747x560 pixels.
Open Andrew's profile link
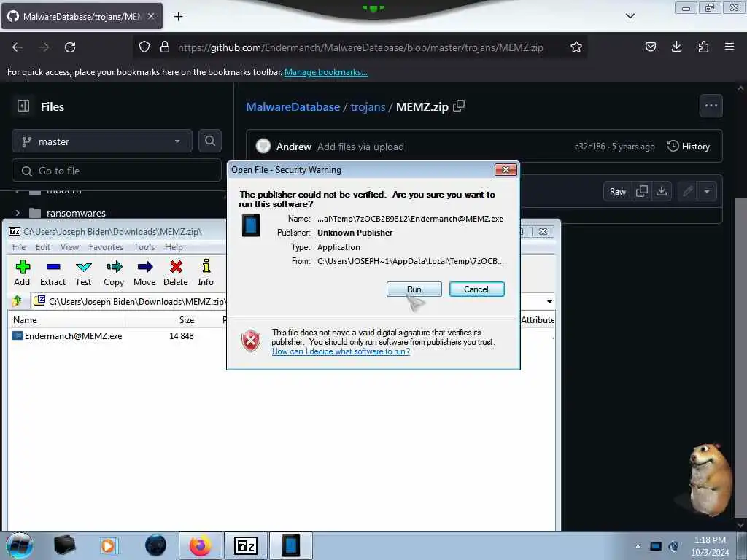click(x=294, y=147)
